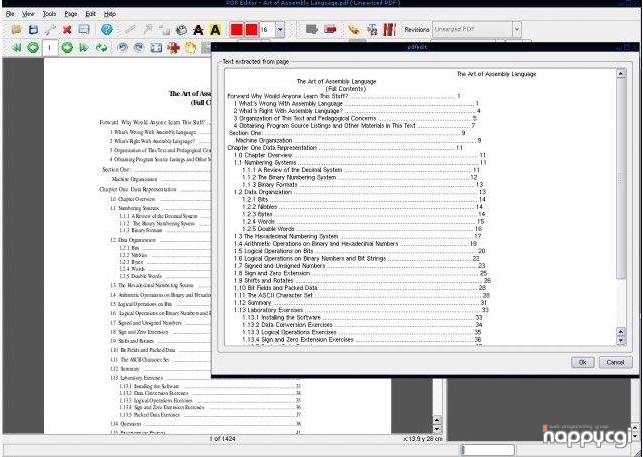Screen dimensions: 643x457
Task: Click extracted line '1.13.1 Installing the Software'
Action: 281,318
